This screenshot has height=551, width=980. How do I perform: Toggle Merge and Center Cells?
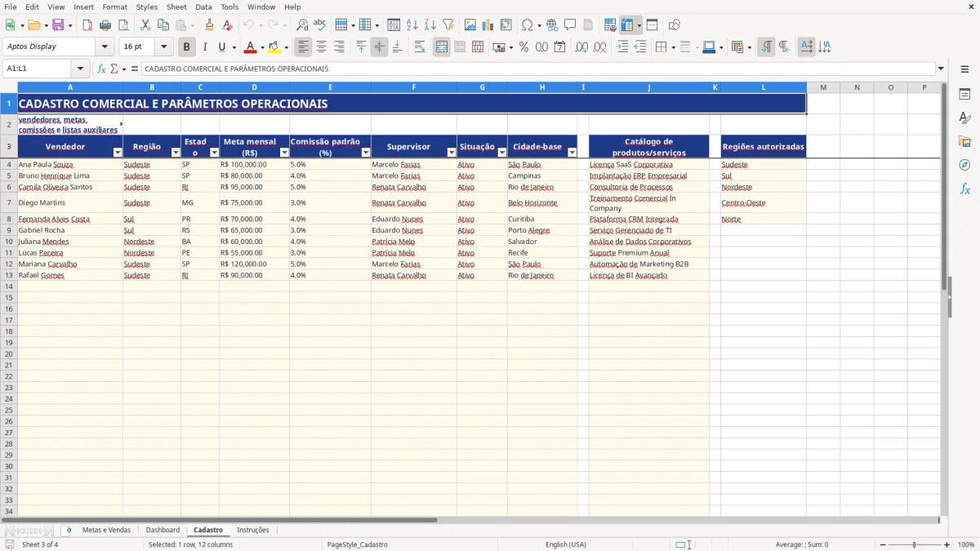442,47
